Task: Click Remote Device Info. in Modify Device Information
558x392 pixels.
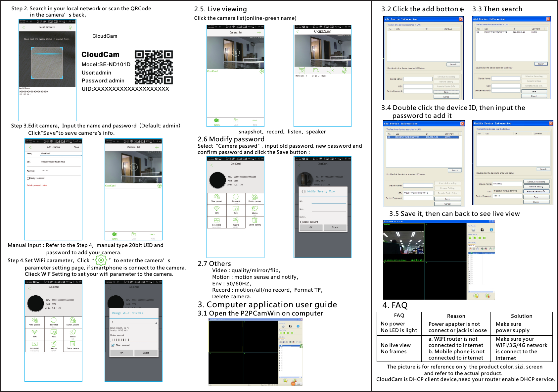Action: click(x=536, y=191)
